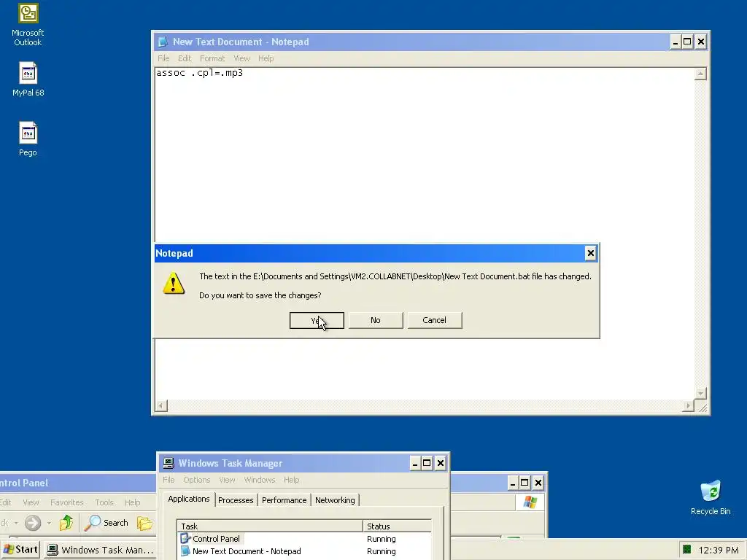Click the Forward arrow in Control Panel
This screenshot has width=747, height=560.
tap(33, 523)
